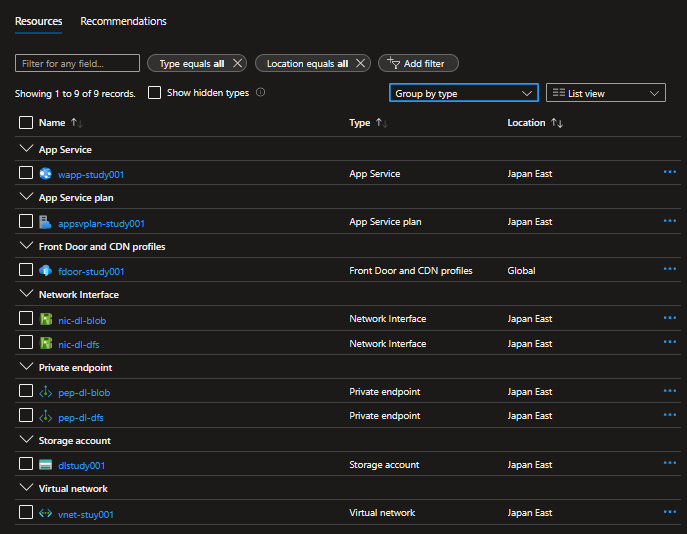
Task: Remove the Type equals all filter
Action: (x=237, y=63)
